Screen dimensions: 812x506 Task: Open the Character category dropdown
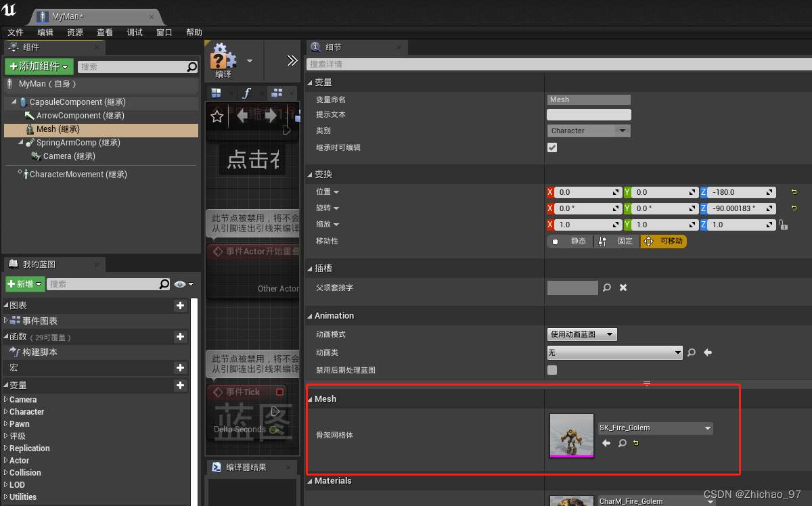[x=588, y=130]
